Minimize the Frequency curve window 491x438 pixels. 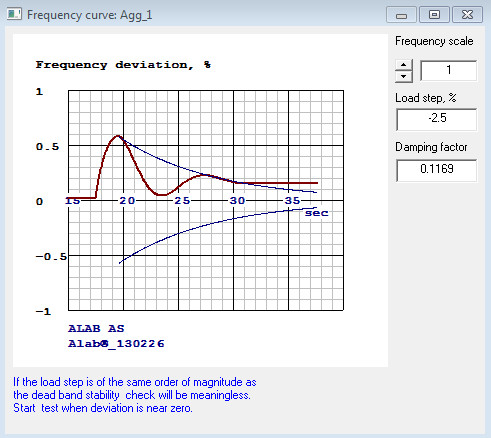pos(401,15)
